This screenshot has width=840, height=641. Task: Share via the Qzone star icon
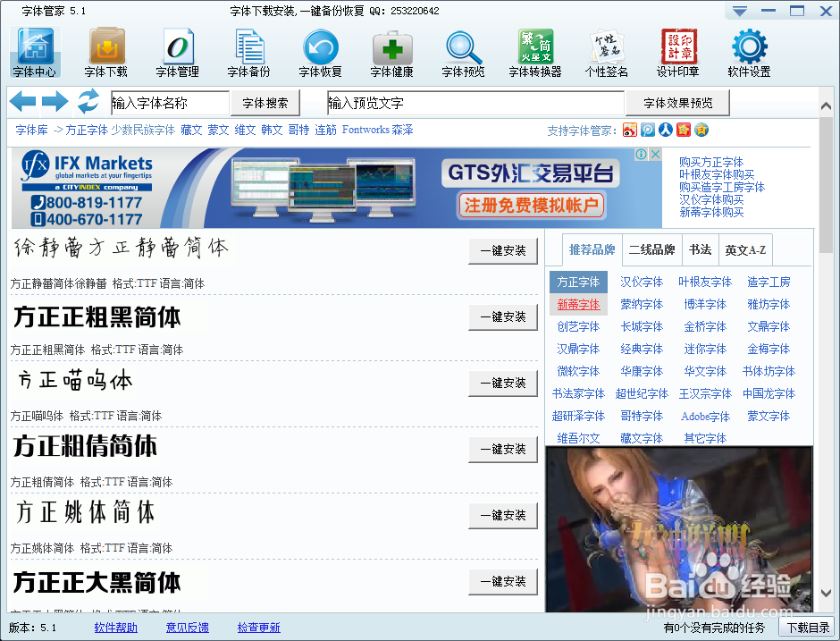(701, 130)
